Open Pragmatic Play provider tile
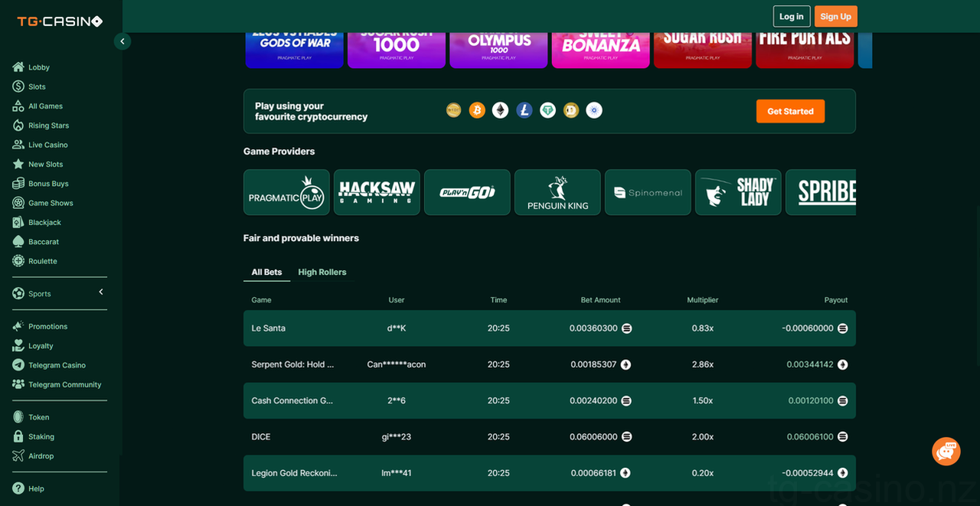The height and width of the screenshot is (506, 980). coord(286,192)
